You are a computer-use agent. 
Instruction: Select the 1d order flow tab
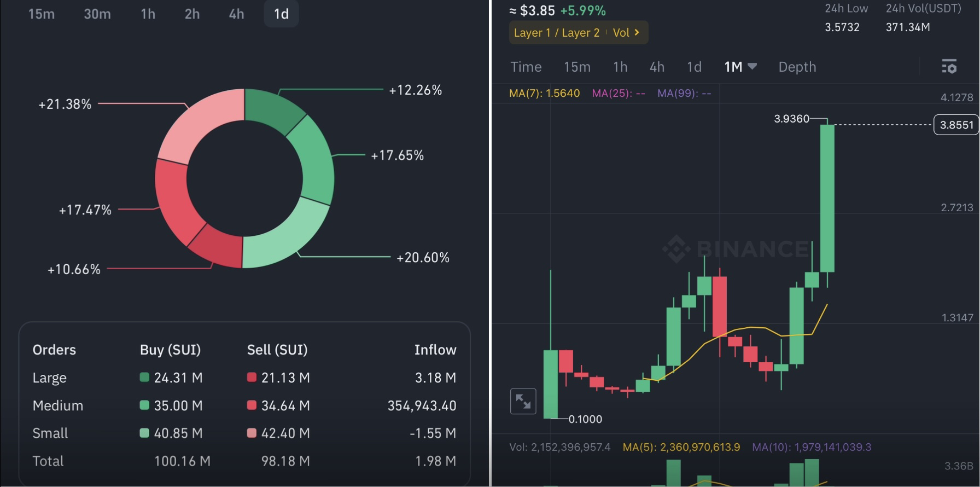[x=281, y=14]
